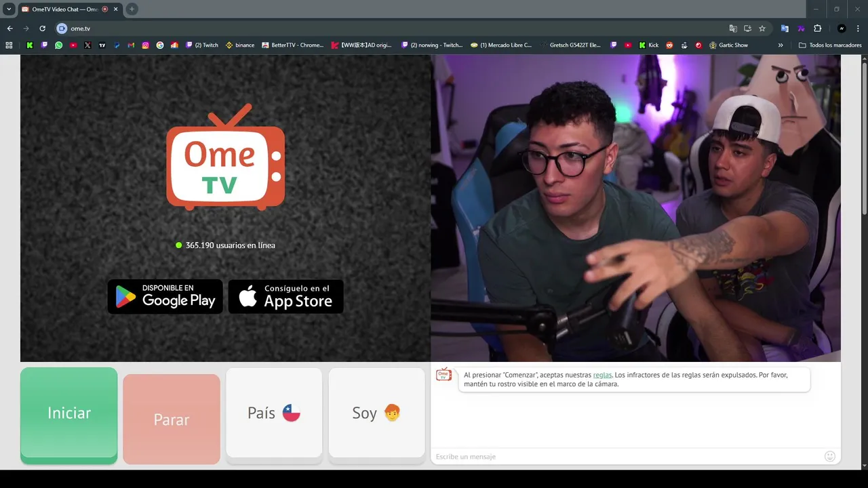The height and width of the screenshot is (488, 868).
Task: Open the WhatsApp bookmark icon
Action: (58, 45)
